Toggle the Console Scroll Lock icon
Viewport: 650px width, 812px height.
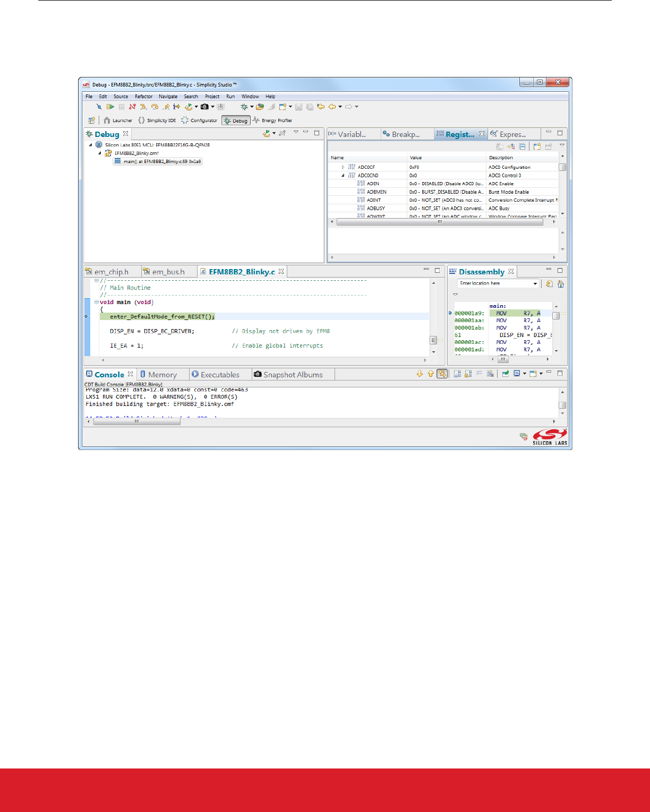click(468, 374)
